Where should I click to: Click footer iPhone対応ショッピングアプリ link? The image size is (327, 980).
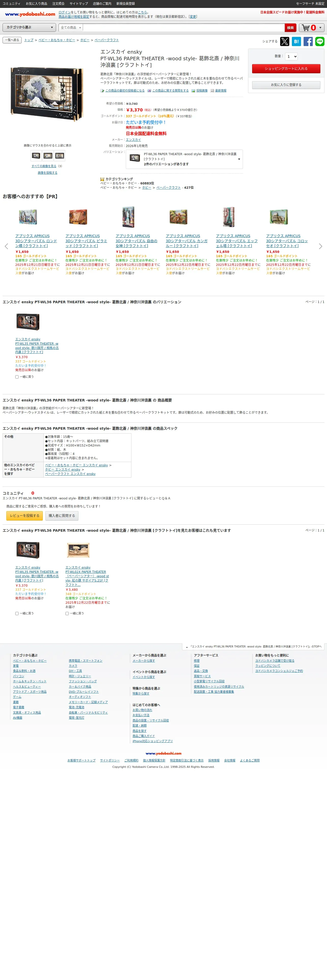tap(153, 741)
